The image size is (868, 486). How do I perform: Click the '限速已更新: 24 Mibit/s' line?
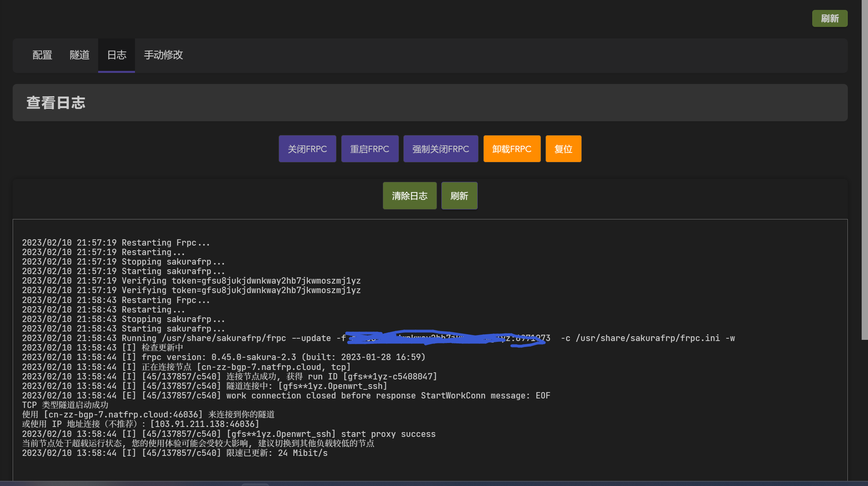tap(175, 453)
